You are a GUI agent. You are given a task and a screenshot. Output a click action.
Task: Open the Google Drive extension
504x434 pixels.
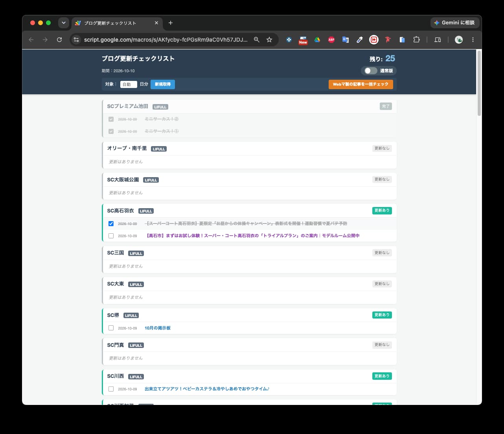[317, 40]
